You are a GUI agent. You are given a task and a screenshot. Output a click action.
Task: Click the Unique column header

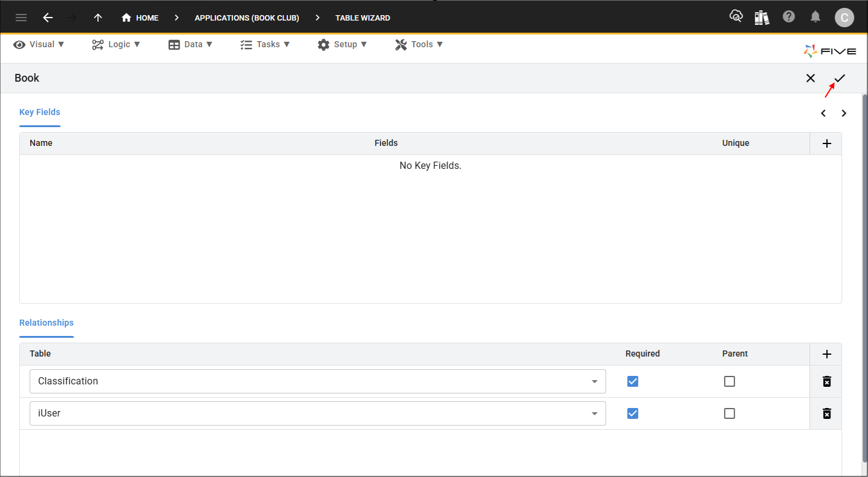[736, 143]
